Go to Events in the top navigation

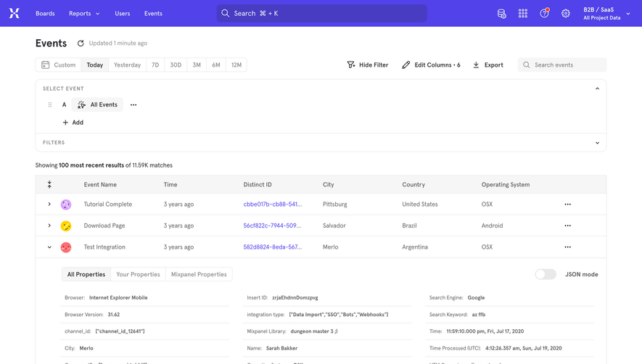coord(153,14)
